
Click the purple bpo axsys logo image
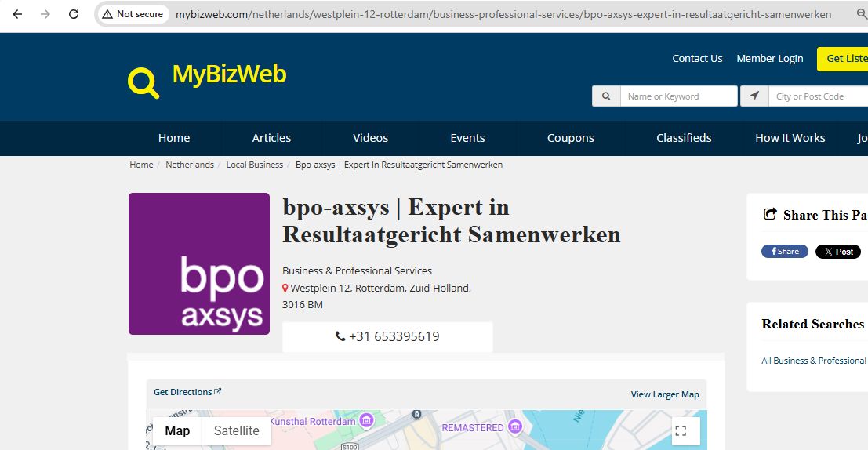pyautogui.click(x=199, y=263)
